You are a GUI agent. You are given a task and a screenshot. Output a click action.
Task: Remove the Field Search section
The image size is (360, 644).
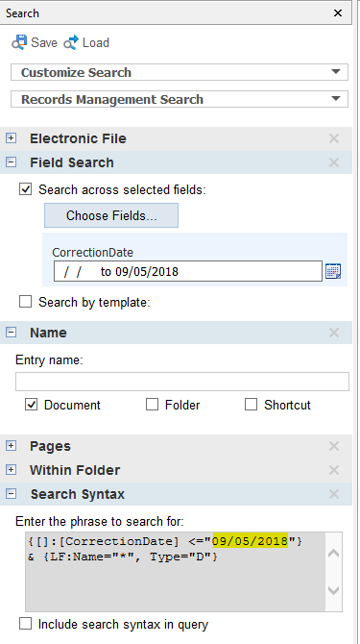(x=334, y=162)
